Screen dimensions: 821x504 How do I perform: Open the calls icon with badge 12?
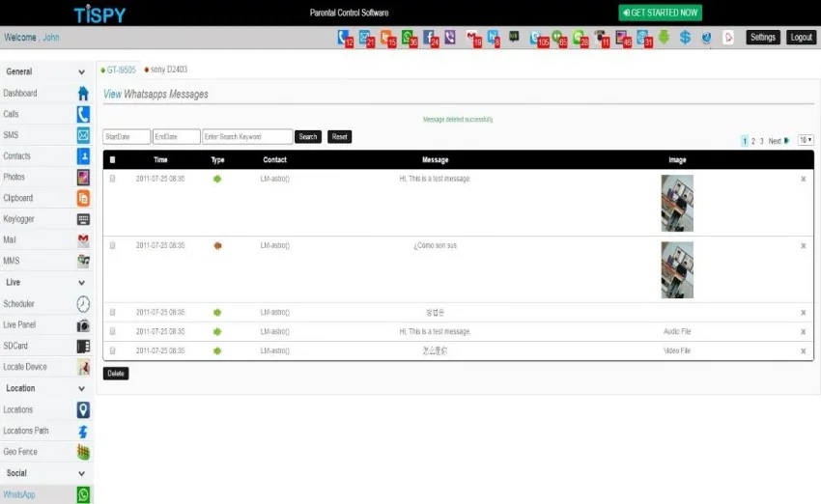pyautogui.click(x=345, y=39)
